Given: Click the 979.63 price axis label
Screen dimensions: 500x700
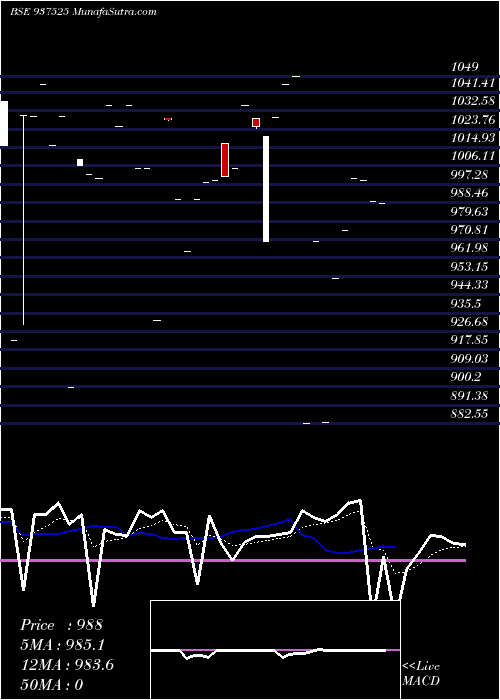Looking at the screenshot, I should 470,211.
